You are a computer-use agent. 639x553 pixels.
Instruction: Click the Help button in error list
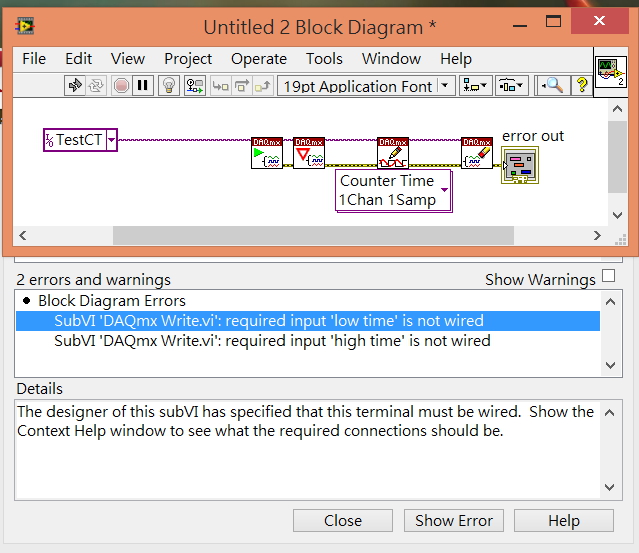pyautogui.click(x=564, y=520)
